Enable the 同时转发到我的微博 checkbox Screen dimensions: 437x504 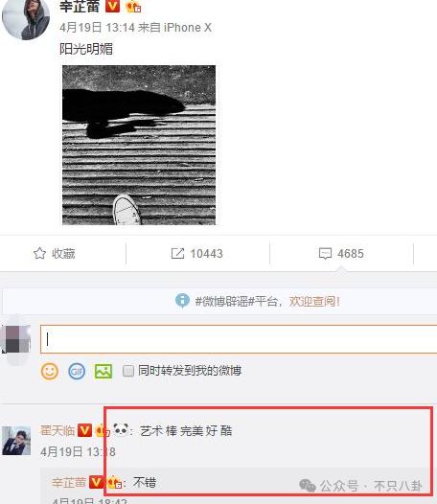coord(128,371)
